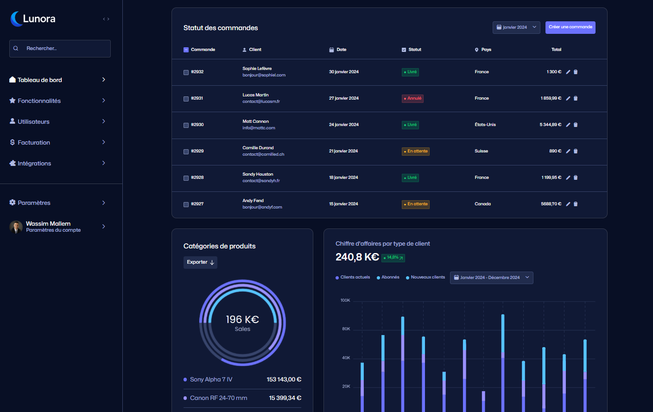Select the checkbox for order #2930
The width and height of the screenshot is (653, 412).
point(186,125)
